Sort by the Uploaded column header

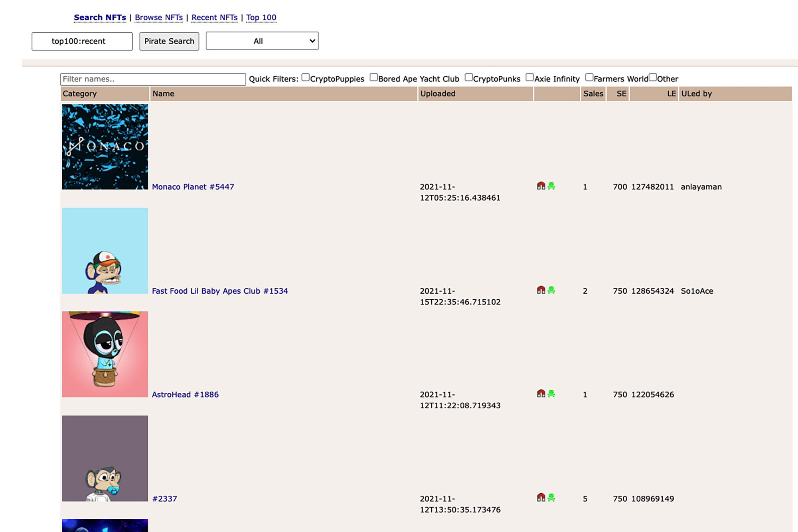coord(476,94)
